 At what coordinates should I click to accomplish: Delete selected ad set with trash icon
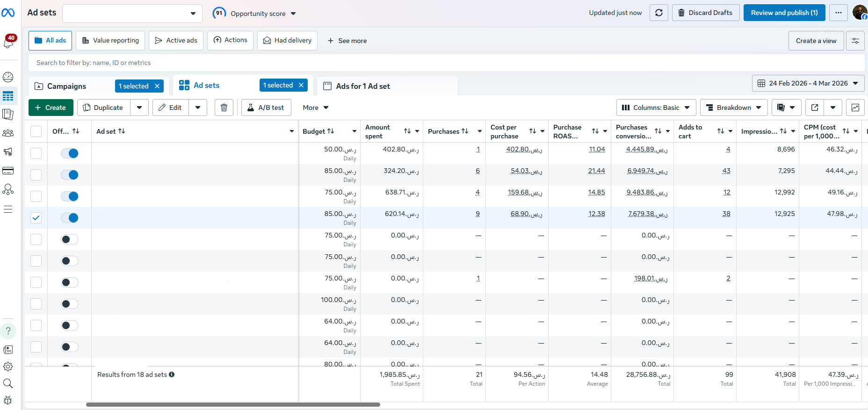[x=224, y=108]
